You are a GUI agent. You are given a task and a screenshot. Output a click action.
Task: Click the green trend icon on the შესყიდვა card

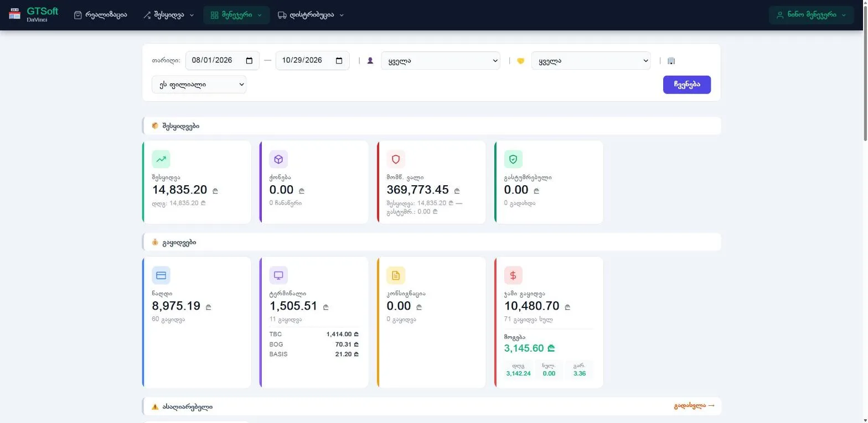coord(161,159)
